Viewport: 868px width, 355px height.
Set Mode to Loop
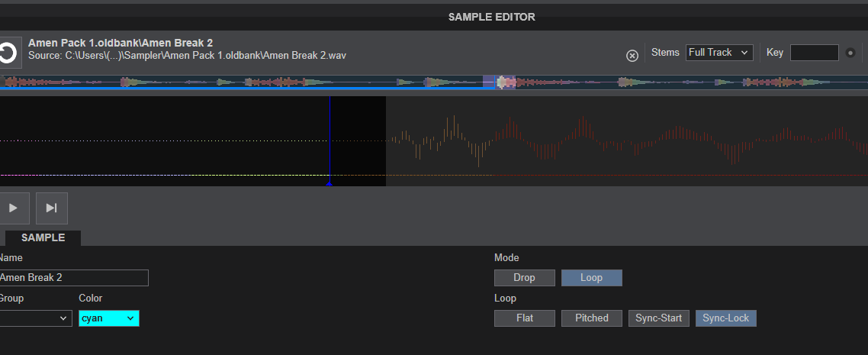coord(592,278)
